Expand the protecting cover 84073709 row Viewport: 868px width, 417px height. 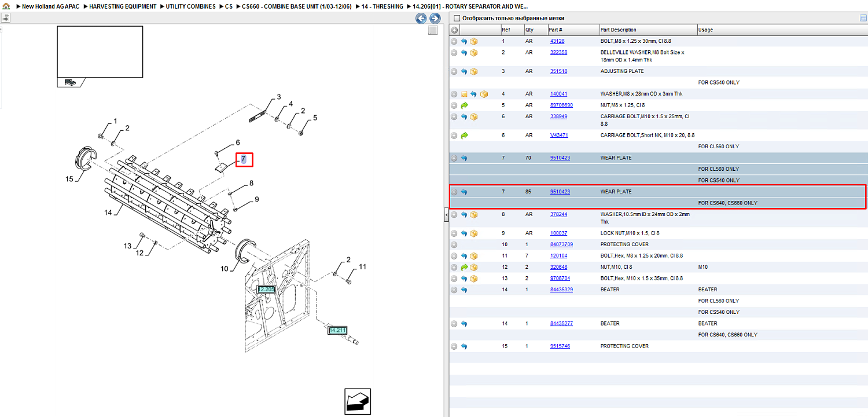[454, 245]
